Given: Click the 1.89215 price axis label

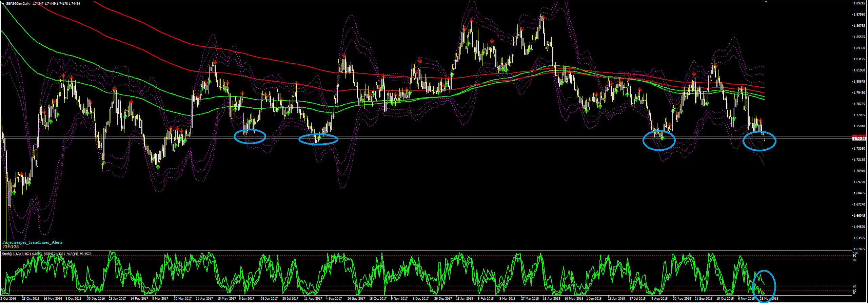Looking at the screenshot, I should (859, 3).
